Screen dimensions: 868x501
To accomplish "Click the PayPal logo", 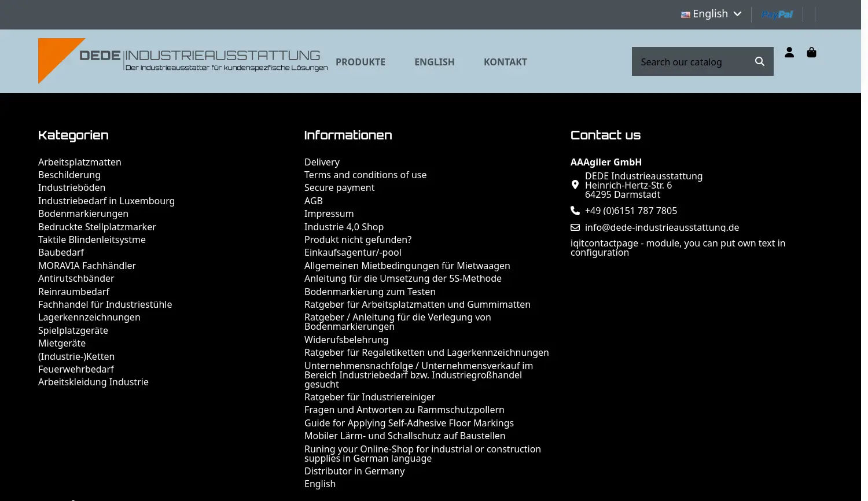I will click(x=777, y=14).
